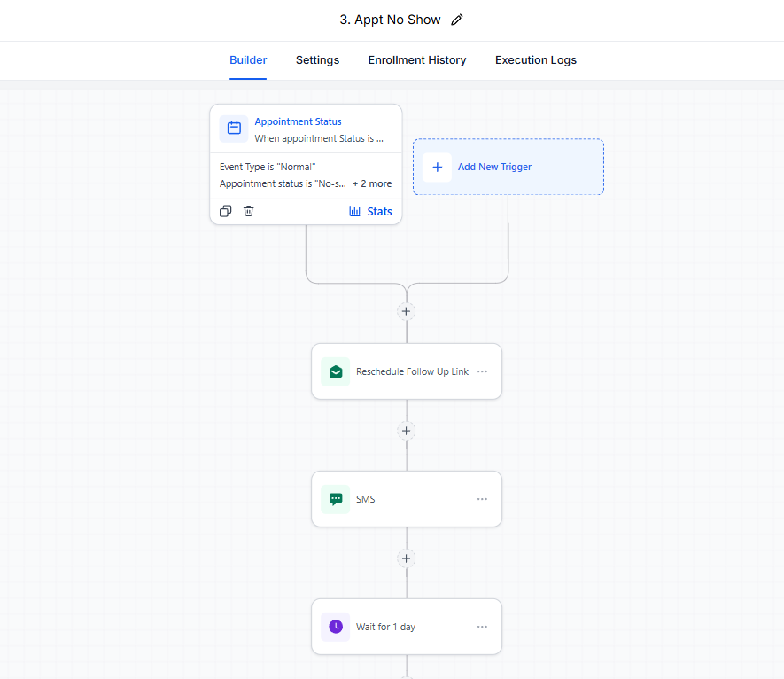Open options menu for SMS step

(482, 499)
